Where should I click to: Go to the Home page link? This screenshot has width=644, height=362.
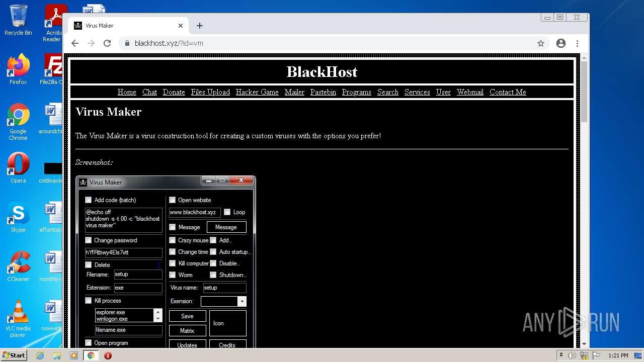127,92
